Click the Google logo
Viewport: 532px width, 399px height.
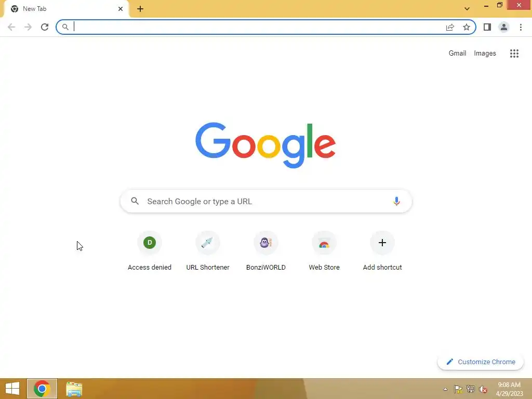click(265, 145)
